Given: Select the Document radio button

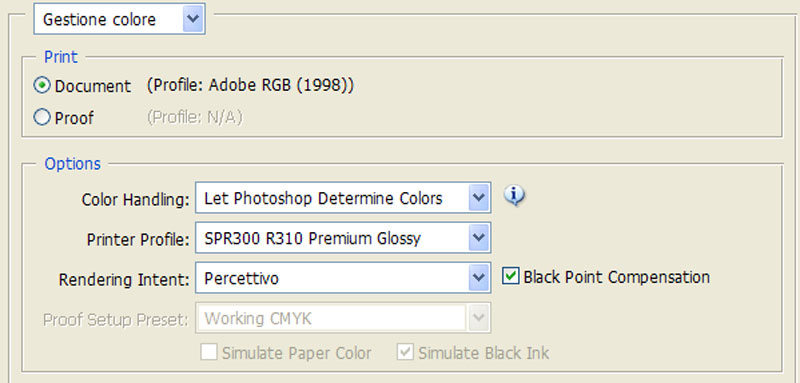Looking at the screenshot, I should 42,85.
